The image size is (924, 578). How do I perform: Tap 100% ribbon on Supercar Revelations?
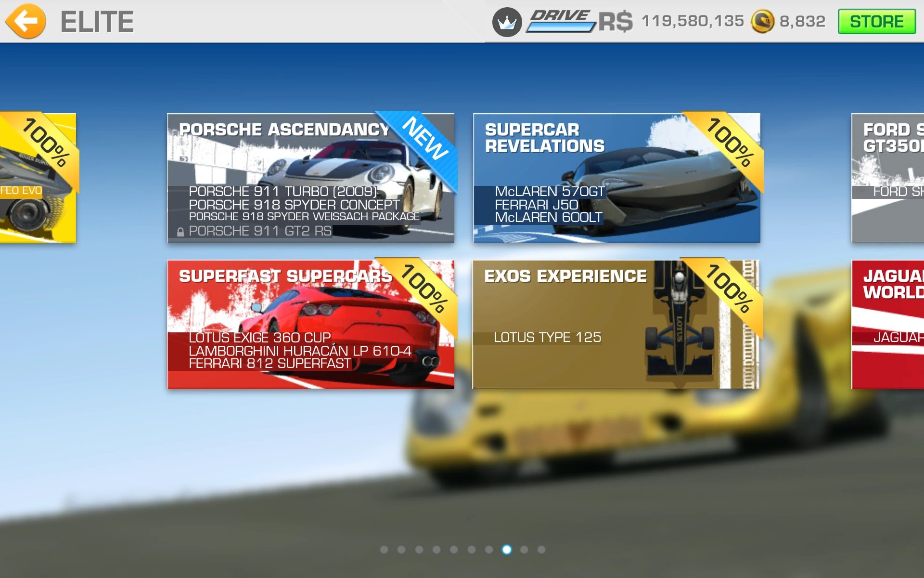point(730,142)
